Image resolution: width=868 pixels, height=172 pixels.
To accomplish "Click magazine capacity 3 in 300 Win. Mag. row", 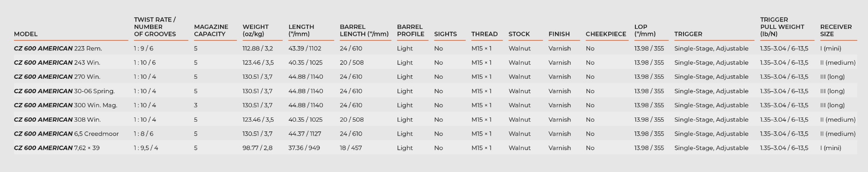I will [196, 105].
